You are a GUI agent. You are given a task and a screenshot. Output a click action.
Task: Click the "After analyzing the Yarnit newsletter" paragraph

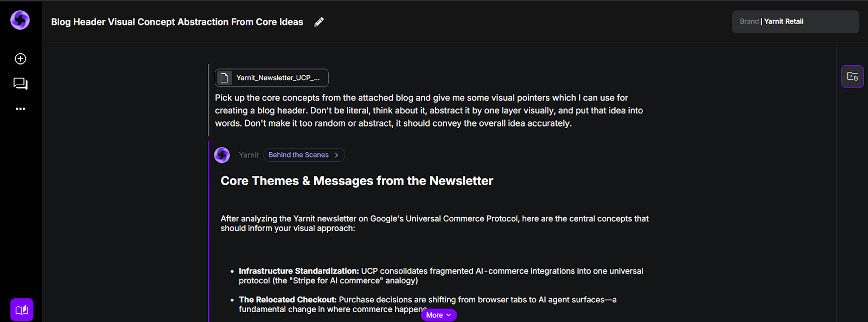[435, 223]
